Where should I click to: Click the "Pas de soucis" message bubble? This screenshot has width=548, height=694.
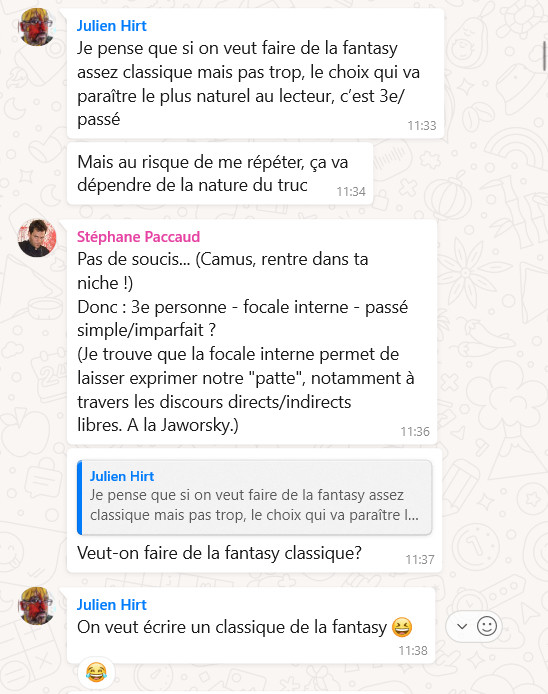pyautogui.click(x=252, y=332)
